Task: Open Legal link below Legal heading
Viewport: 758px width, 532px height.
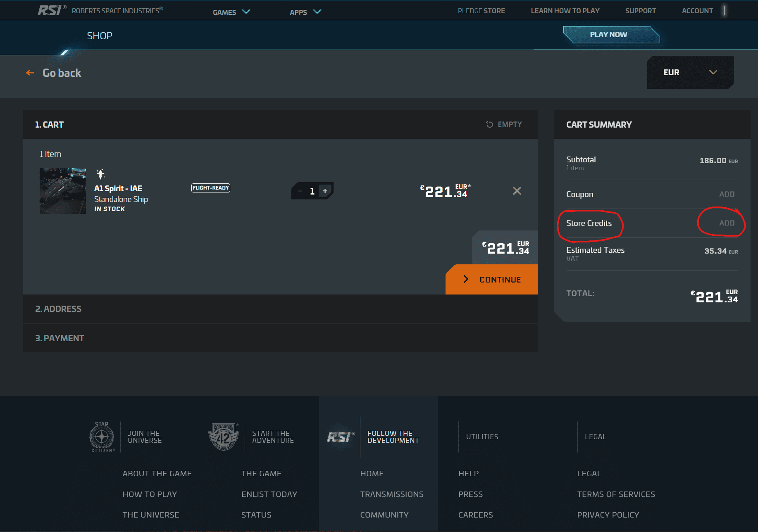Action: tap(589, 474)
